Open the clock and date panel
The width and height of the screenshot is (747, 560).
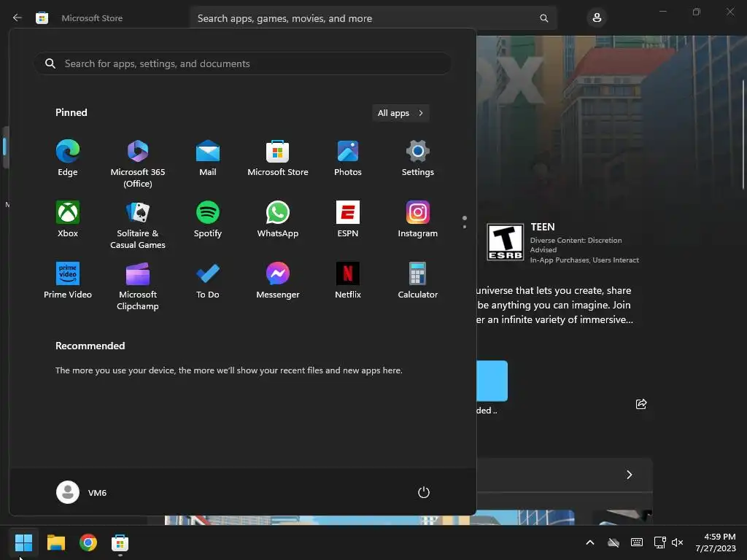(x=716, y=542)
